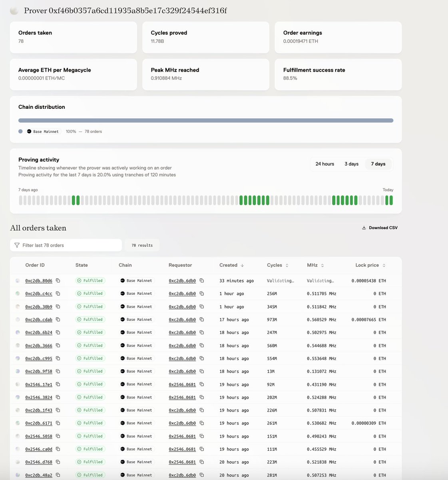
Task: Click the State column header
Action: click(82, 265)
